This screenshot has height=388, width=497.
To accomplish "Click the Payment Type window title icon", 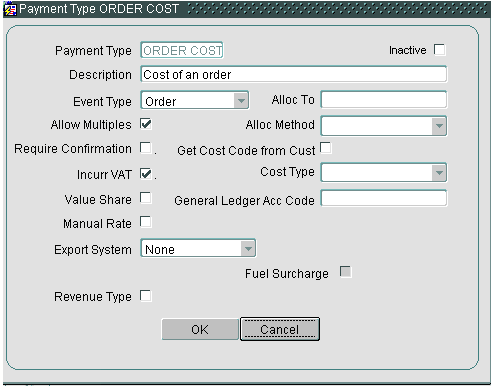I will tap(10, 9).
